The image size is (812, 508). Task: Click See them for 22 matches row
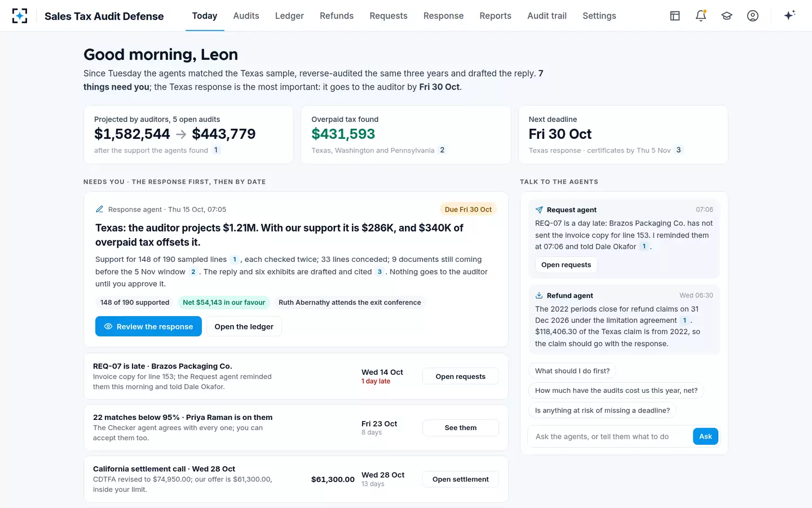461,428
